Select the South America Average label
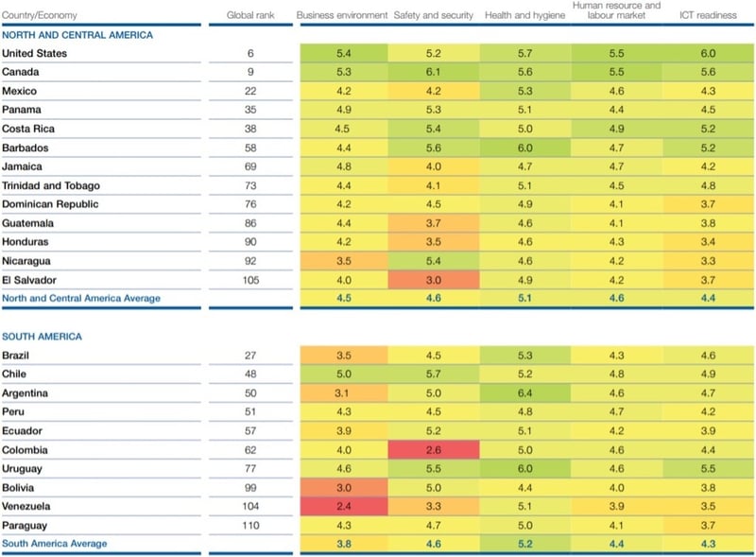756x557 pixels. pyautogui.click(x=55, y=544)
